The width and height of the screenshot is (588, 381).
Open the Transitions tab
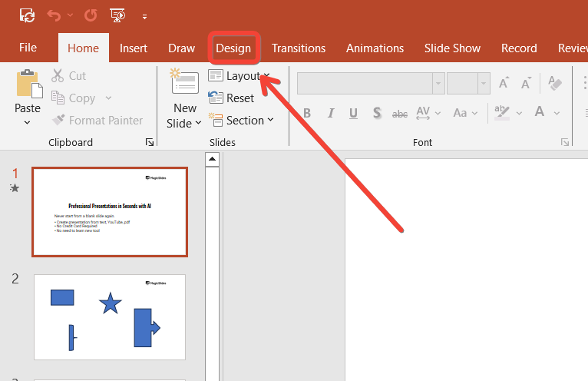[x=299, y=48]
